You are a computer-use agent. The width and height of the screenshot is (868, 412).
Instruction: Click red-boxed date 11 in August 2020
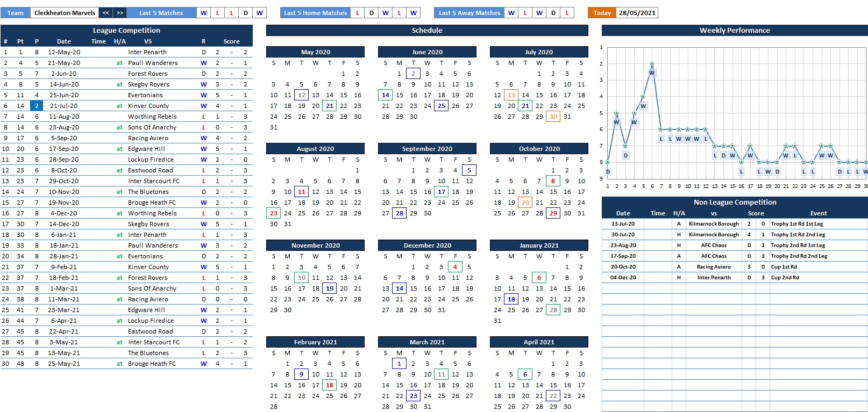pos(302,192)
